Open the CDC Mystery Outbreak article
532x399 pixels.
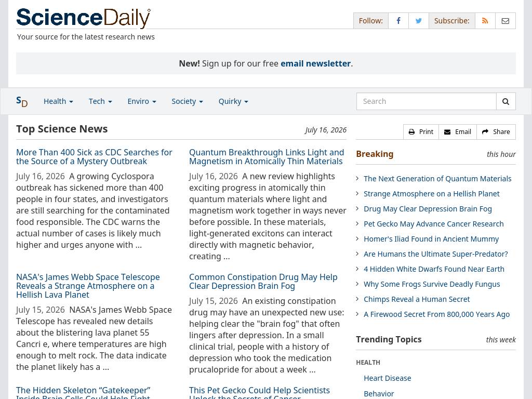point(95,157)
